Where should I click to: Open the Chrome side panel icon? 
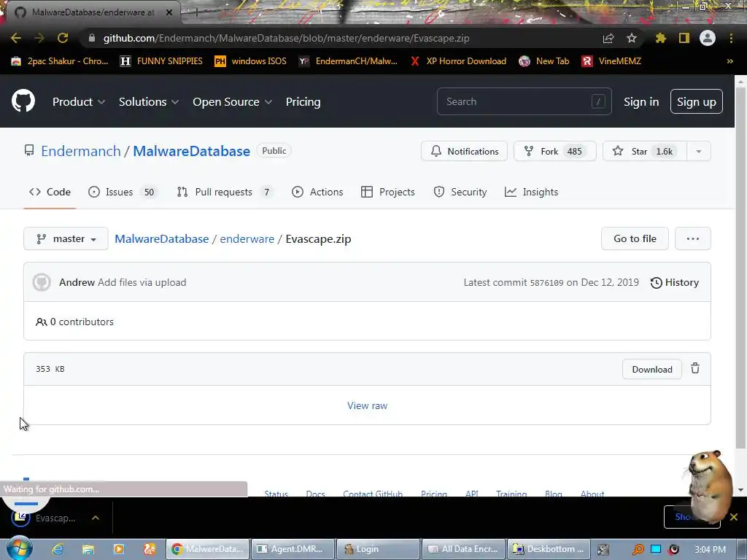coord(684,38)
